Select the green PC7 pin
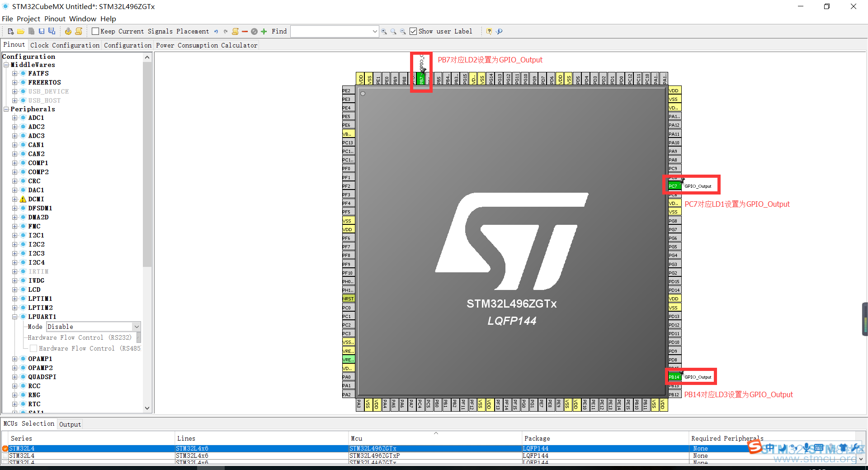Viewport: 868px width, 470px height. (x=674, y=186)
